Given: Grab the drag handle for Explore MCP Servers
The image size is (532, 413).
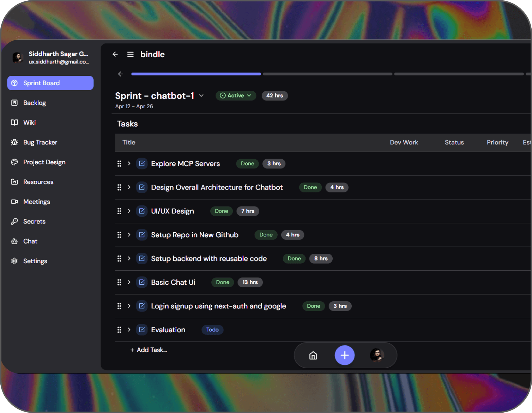Looking at the screenshot, I should click(119, 164).
